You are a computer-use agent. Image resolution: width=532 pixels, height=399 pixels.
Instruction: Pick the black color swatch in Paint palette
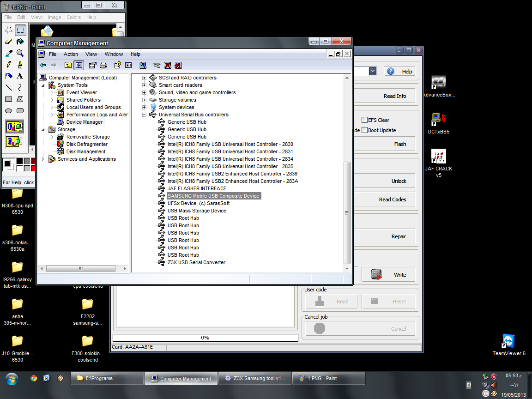(20, 161)
